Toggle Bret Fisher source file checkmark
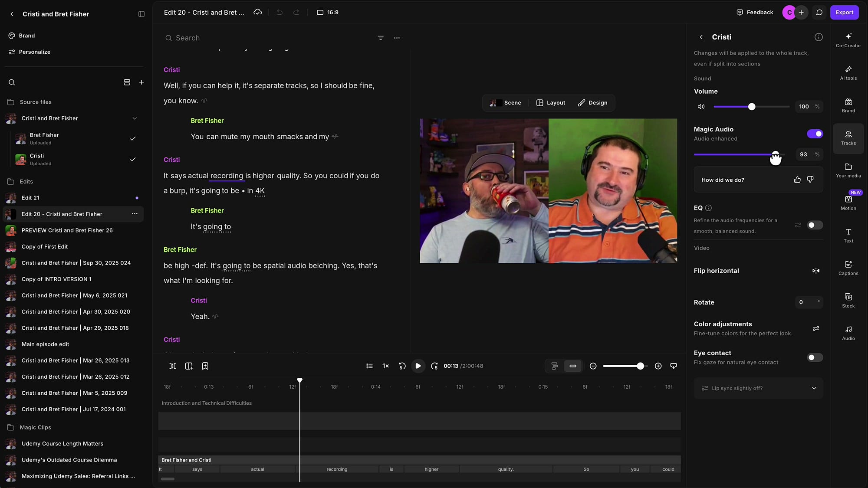Viewport: 868px width, 488px height. pyautogui.click(x=133, y=139)
